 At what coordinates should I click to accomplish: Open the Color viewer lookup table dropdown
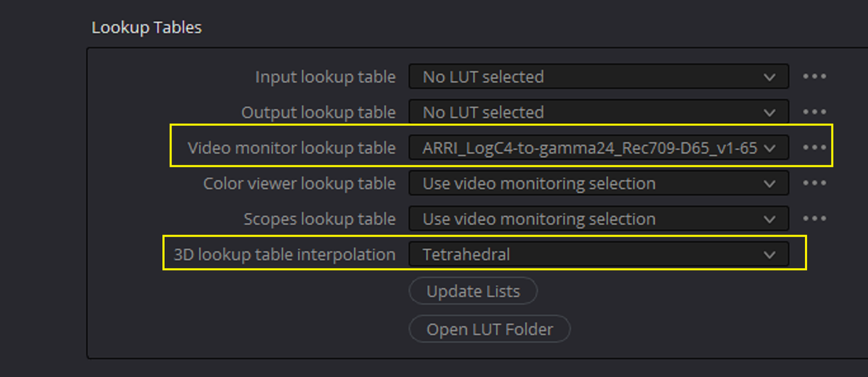tap(599, 183)
